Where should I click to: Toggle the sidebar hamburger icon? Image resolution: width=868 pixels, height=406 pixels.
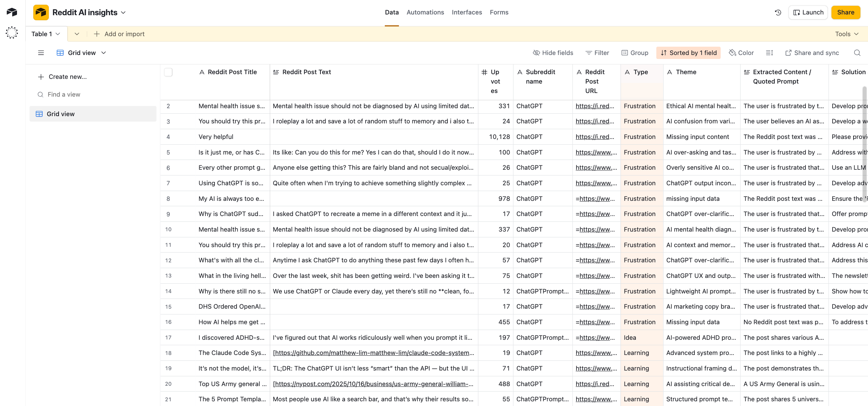tap(41, 53)
